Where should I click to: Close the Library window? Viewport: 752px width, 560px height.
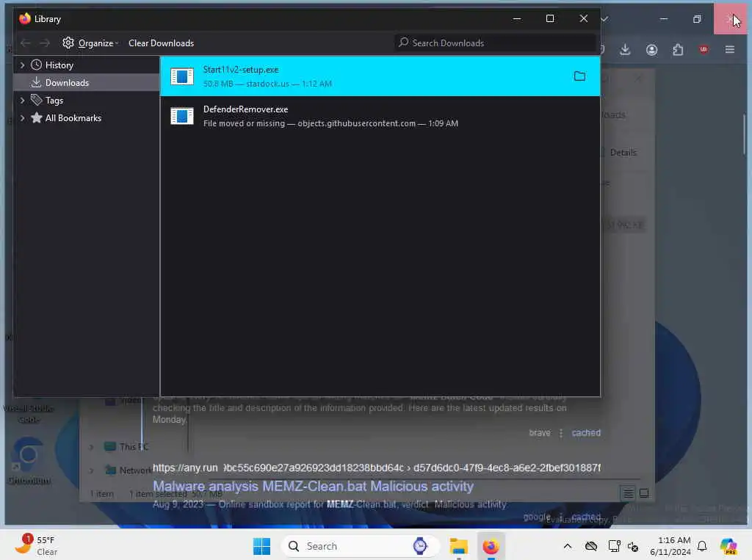point(584,18)
